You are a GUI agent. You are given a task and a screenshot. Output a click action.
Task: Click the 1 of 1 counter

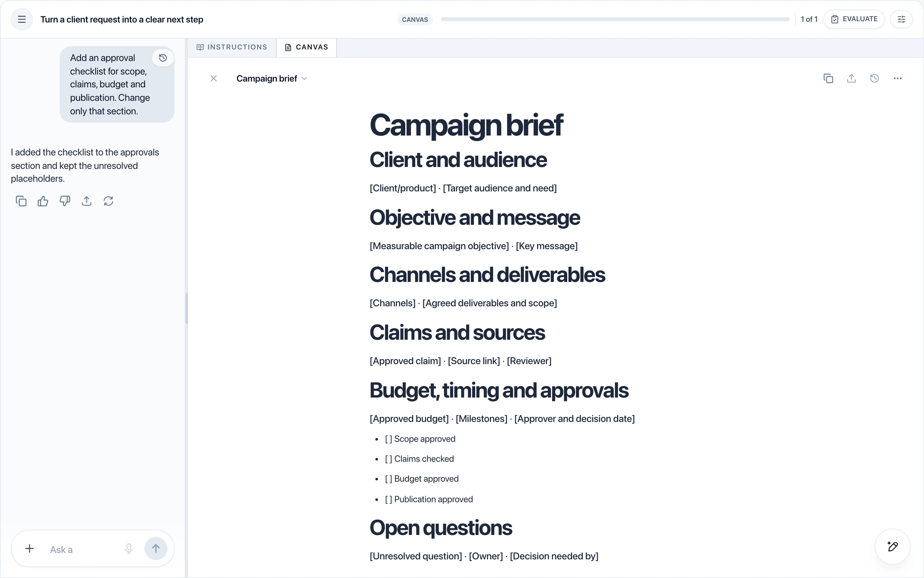tap(809, 19)
